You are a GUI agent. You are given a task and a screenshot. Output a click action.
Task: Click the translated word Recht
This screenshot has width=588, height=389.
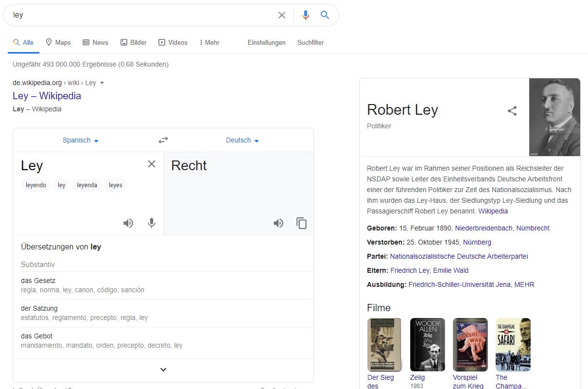(x=189, y=165)
